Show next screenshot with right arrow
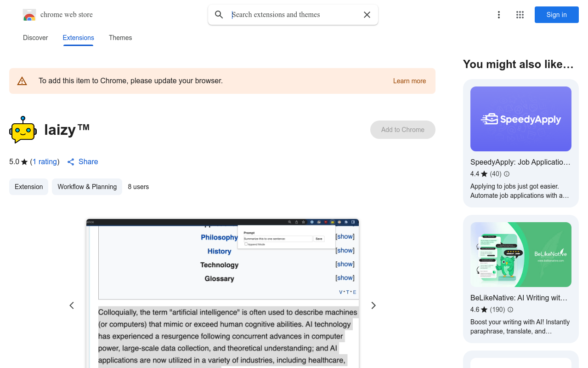The width and height of the screenshot is (588, 368). (373, 305)
